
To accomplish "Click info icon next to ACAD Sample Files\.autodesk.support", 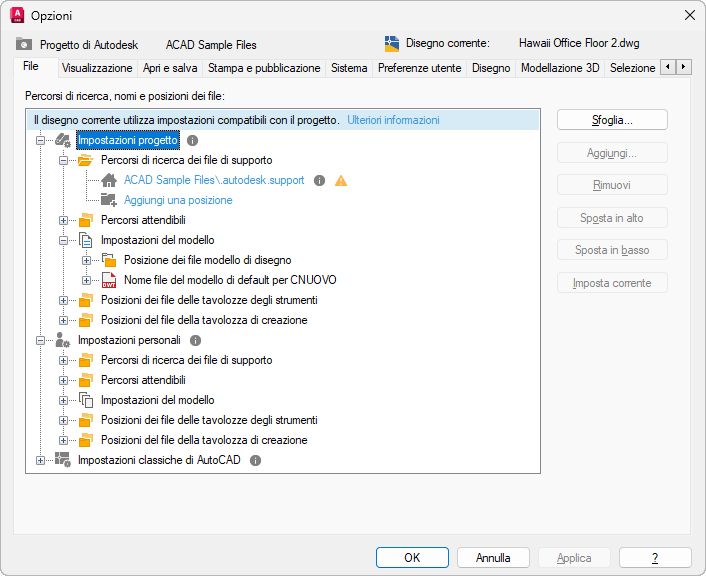I will click(319, 181).
